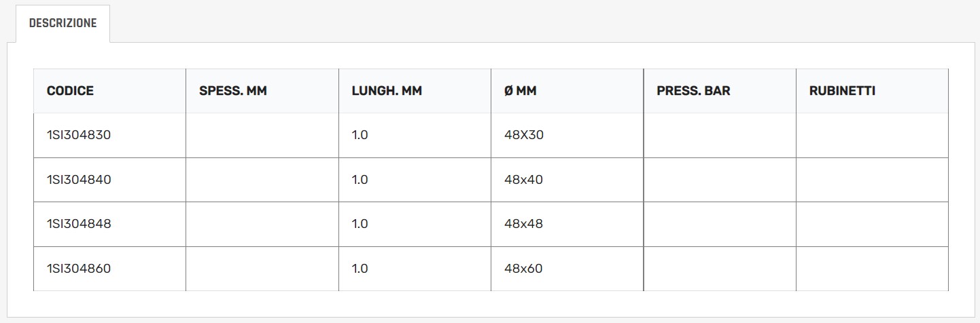Click the 48X30 diameter cell
The height and width of the screenshot is (323, 980).
(x=524, y=135)
